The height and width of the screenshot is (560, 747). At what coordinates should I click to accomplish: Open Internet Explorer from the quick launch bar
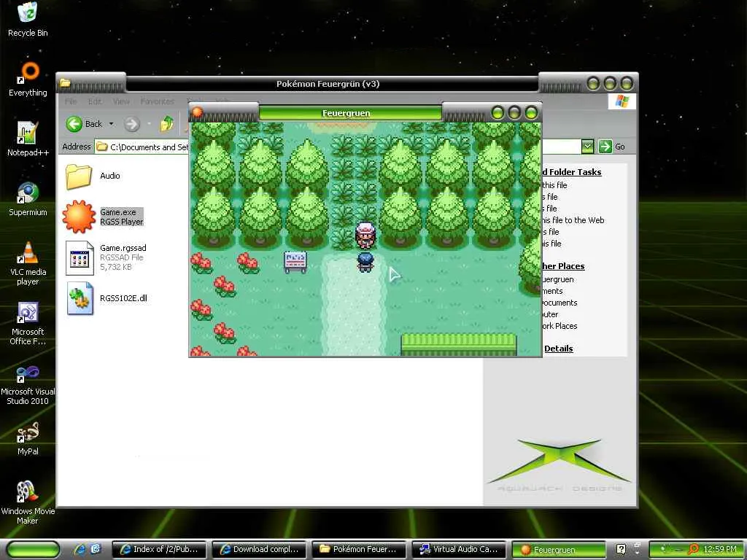click(x=79, y=550)
